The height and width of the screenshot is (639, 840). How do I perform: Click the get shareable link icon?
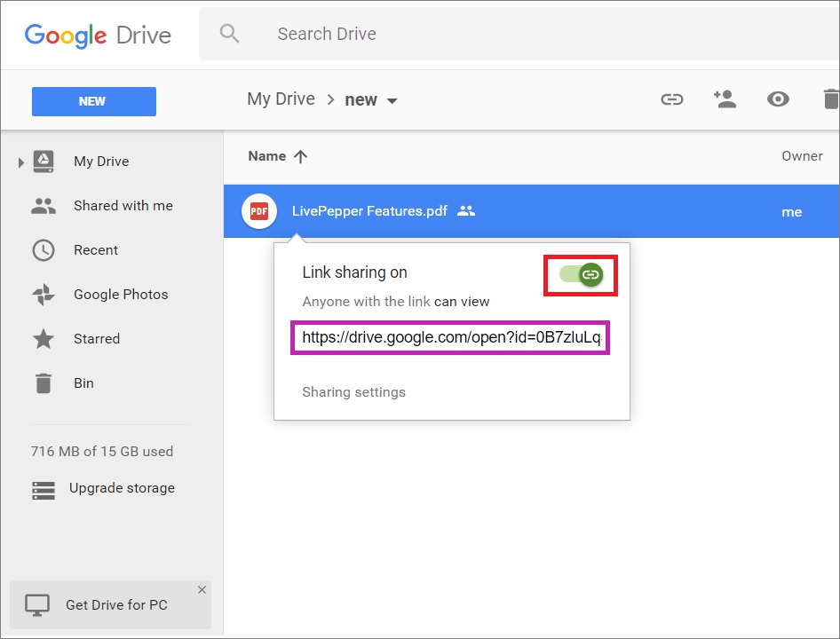click(672, 99)
